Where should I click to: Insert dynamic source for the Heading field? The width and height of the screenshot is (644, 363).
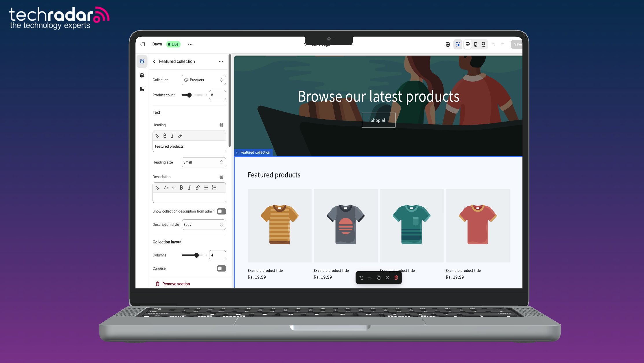point(221,125)
